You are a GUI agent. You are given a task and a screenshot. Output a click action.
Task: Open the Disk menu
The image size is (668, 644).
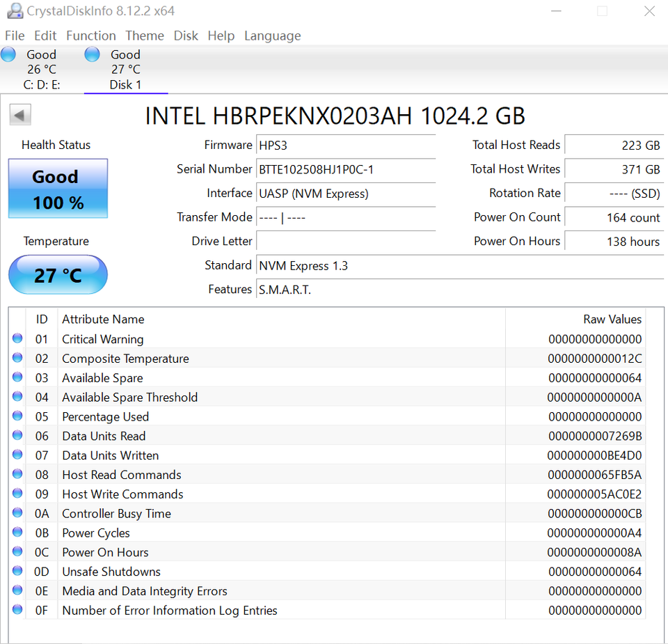click(x=186, y=36)
